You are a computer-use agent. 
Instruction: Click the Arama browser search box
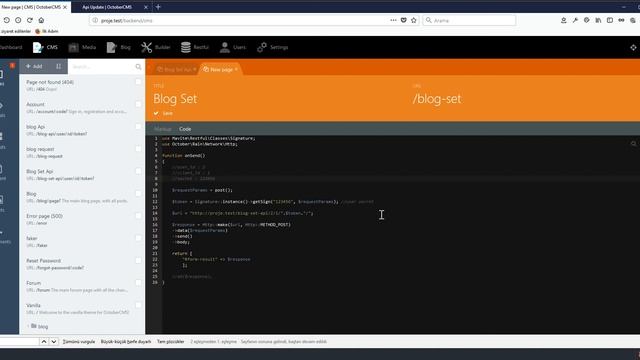(x=469, y=20)
